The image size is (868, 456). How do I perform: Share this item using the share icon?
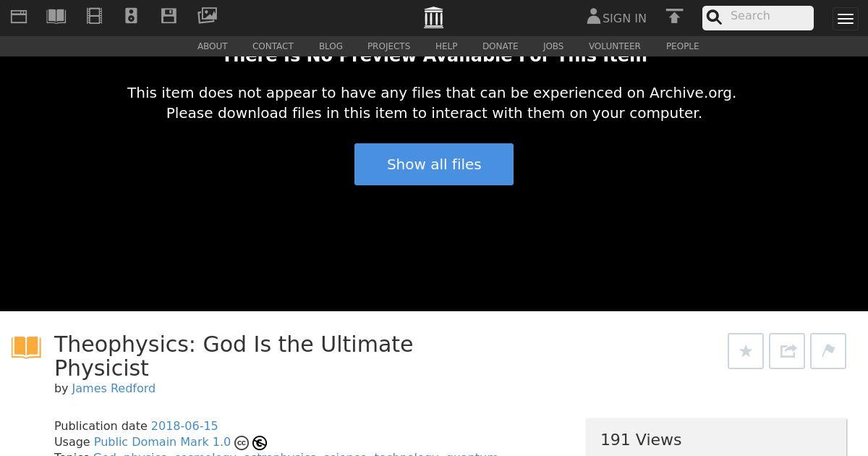pos(787,351)
